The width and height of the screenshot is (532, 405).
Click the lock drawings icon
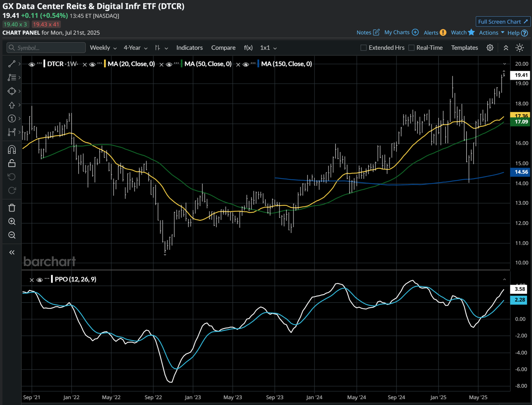[12, 163]
